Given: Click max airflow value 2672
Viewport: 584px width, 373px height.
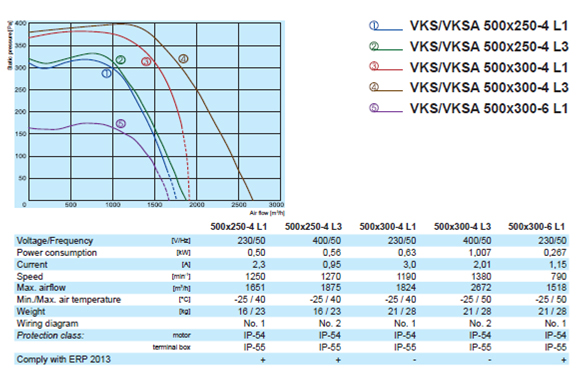Looking at the screenshot, I should pyautogui.click(x=481, y=288).
